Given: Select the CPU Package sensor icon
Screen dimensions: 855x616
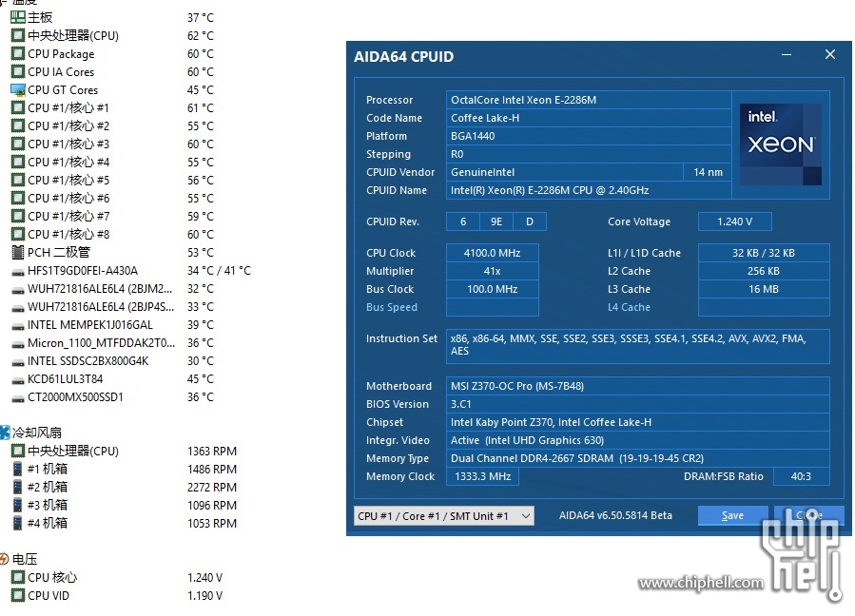Looking at the screenshot, I should click(18, 53).
